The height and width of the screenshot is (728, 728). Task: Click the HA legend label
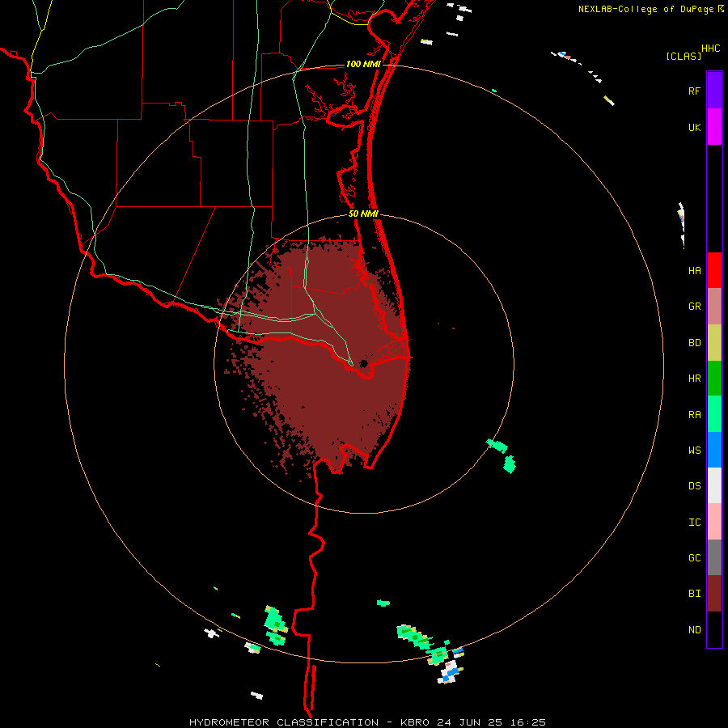(694, 270)
